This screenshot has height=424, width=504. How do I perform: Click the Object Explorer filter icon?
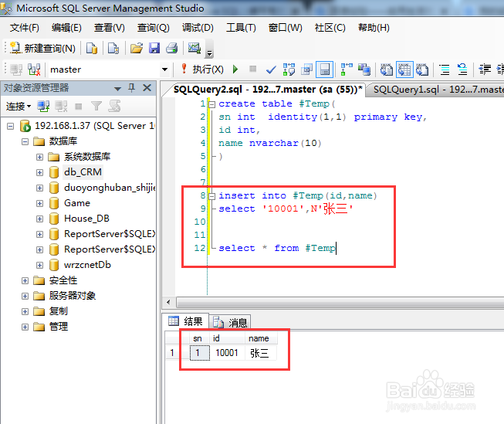point(96,106)
